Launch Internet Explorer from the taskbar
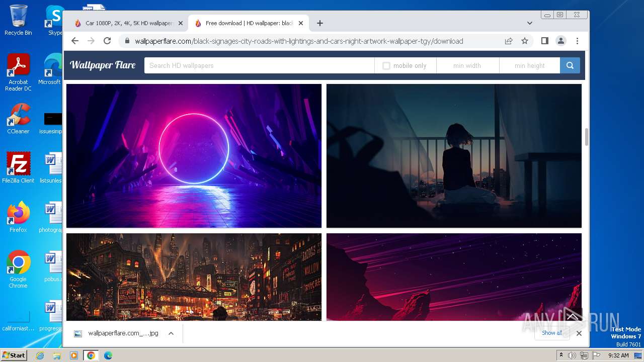This screenshot has width=644, height=362. coord(40,355)
